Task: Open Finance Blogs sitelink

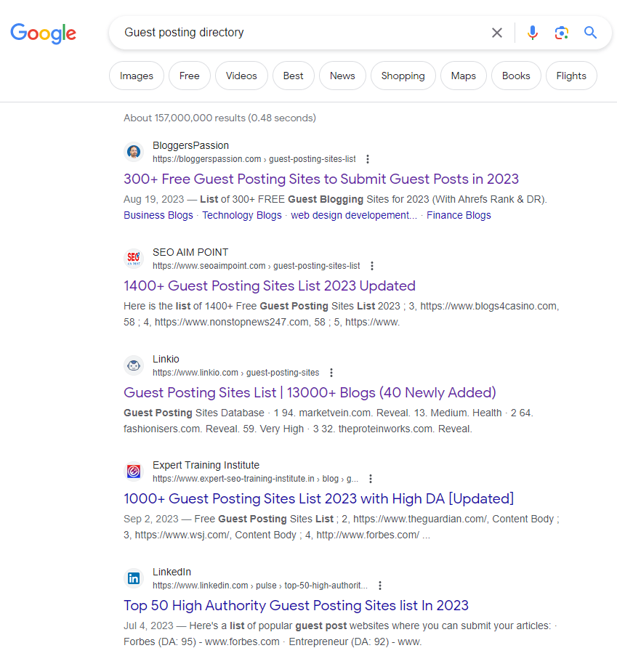Action: tap(459, 215)
